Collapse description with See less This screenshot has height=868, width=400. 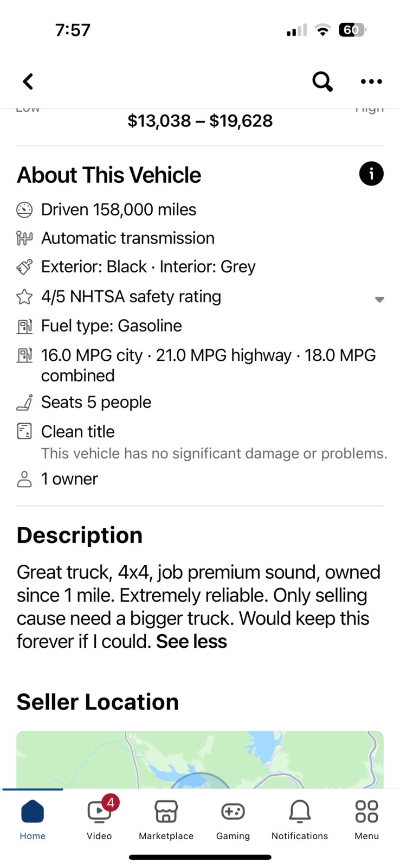191,641
